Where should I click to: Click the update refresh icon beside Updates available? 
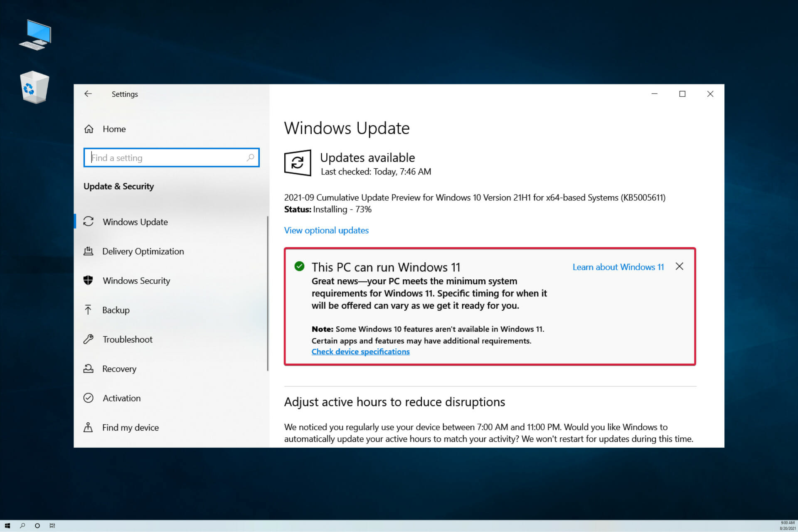(x=298, y=163)
